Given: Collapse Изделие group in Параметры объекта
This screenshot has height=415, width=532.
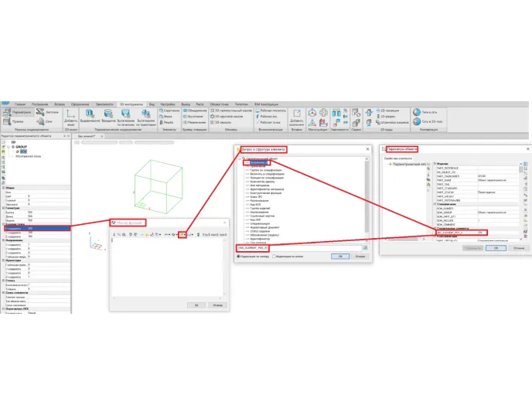Looking at the screenshot, I should [435, 164].
